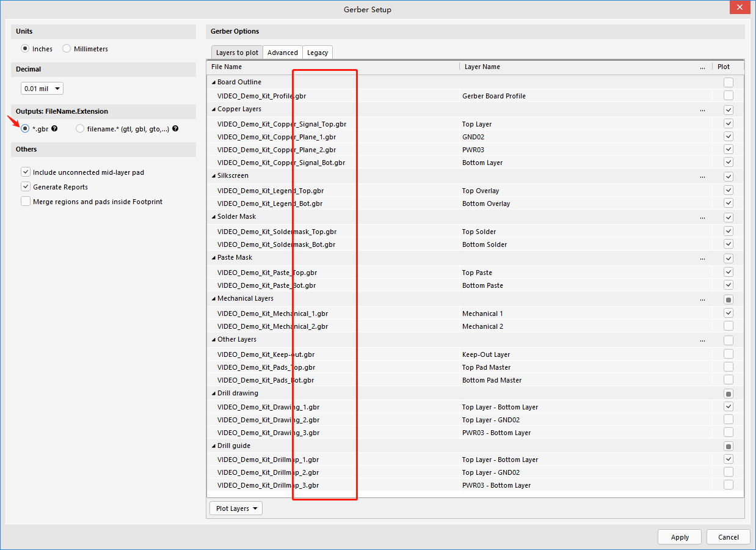Open the Legacy tab
Viewport: 756px width, 550px height.
coord(318,53)
